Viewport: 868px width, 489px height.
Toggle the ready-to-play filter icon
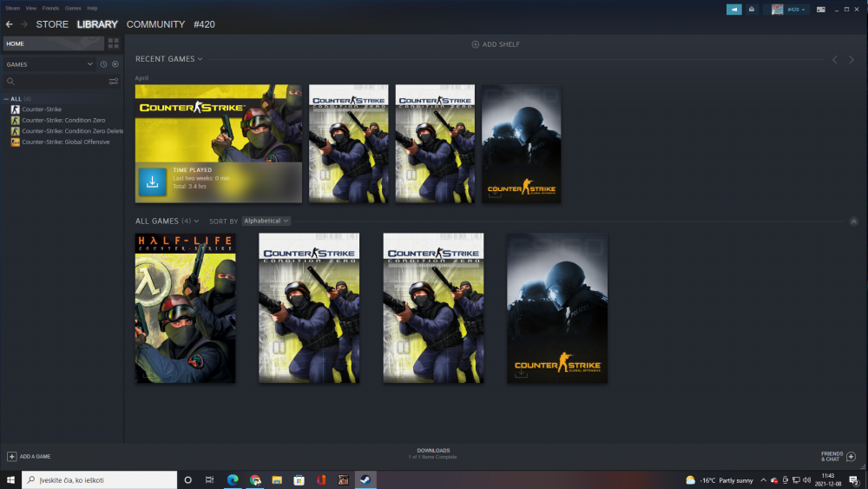[x=115, y=64]
